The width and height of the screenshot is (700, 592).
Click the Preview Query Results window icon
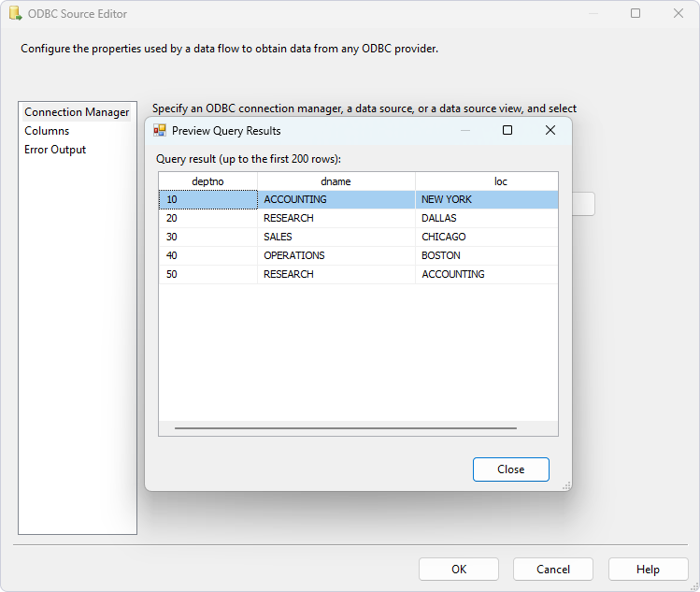[160, 131]
